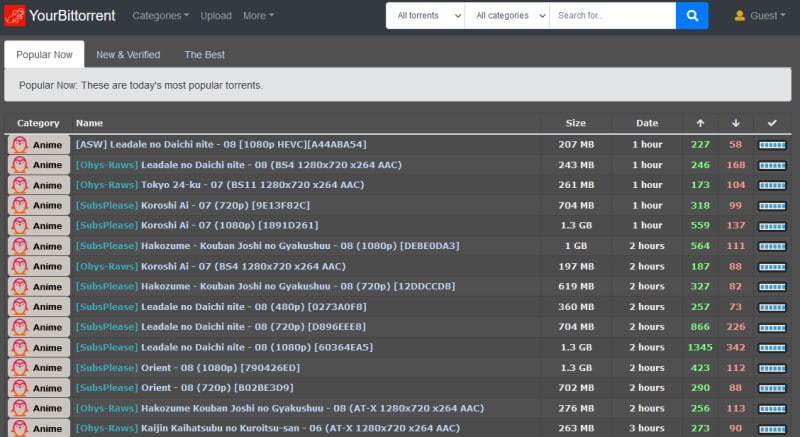Viewport: 800px width, 437px height.
Task: Click health bar for Orient 08 (1080p)
Action: [772, 367]
